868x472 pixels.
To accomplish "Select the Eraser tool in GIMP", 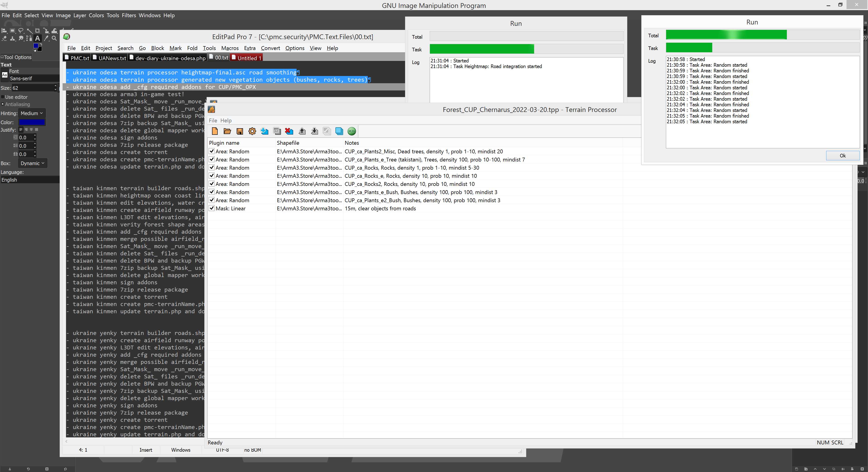I will point(4,38).
